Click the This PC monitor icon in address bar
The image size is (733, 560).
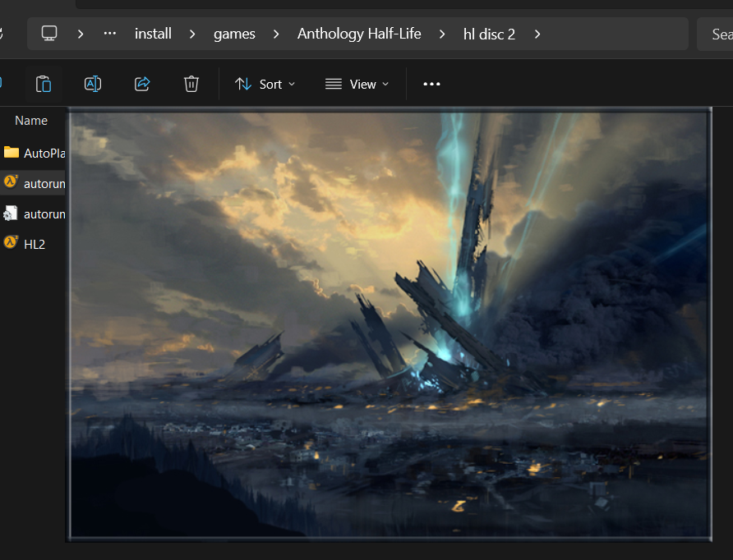(x=49, y=34)
